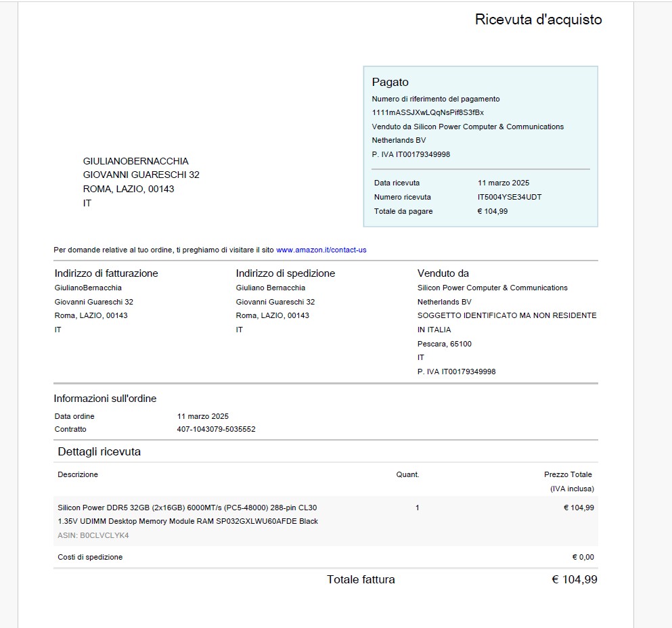Click the Indirizzo di spedizione heading
The image size is (672, 628).
pos(286,273)
